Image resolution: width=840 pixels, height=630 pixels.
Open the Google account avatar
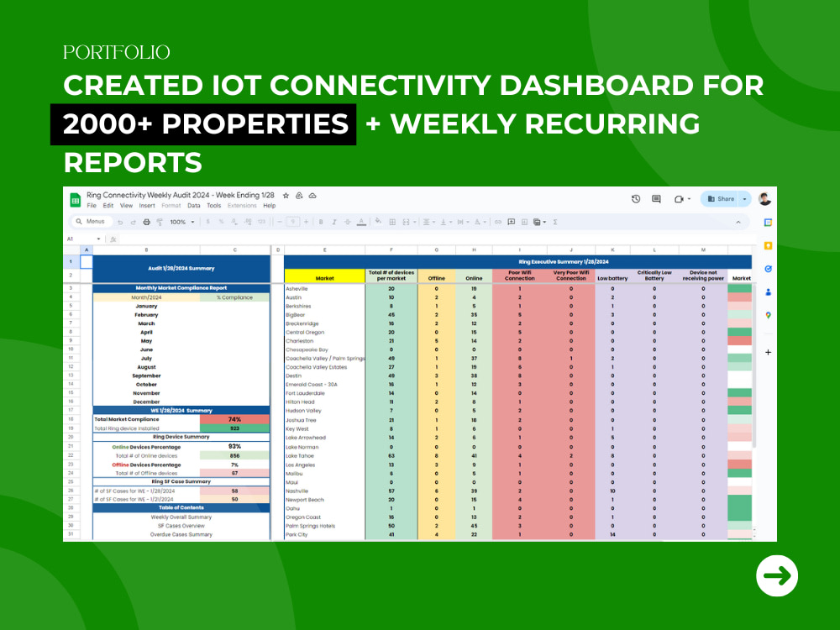765,199
